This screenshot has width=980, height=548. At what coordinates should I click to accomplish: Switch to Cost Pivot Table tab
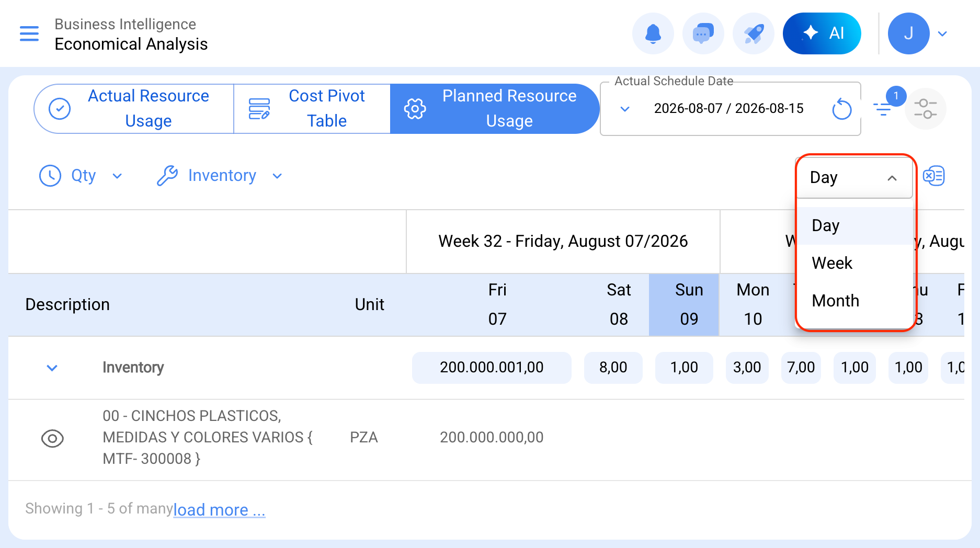(312, 109)
